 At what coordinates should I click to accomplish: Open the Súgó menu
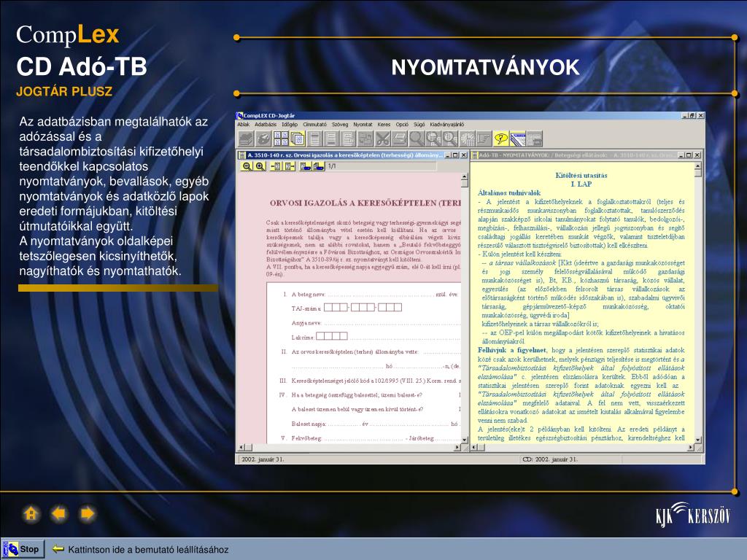419,125
